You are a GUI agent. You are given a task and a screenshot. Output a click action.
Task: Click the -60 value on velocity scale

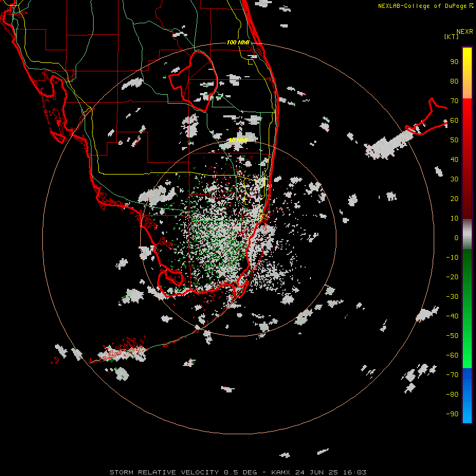click(x=452, y=355)
